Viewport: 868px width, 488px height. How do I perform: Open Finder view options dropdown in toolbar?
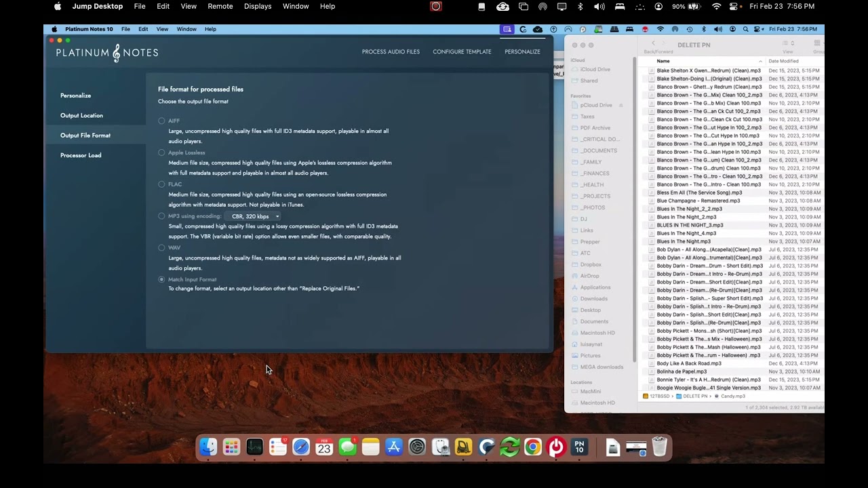tap(789, 43)
